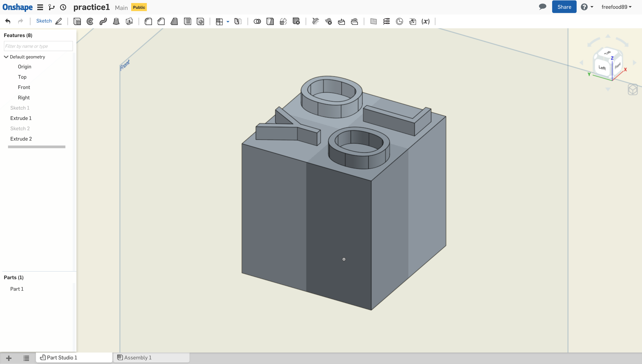This screenshot has width=642, height=364.
Task: Switch to the Assembly 1 tab
Action: 151,358
